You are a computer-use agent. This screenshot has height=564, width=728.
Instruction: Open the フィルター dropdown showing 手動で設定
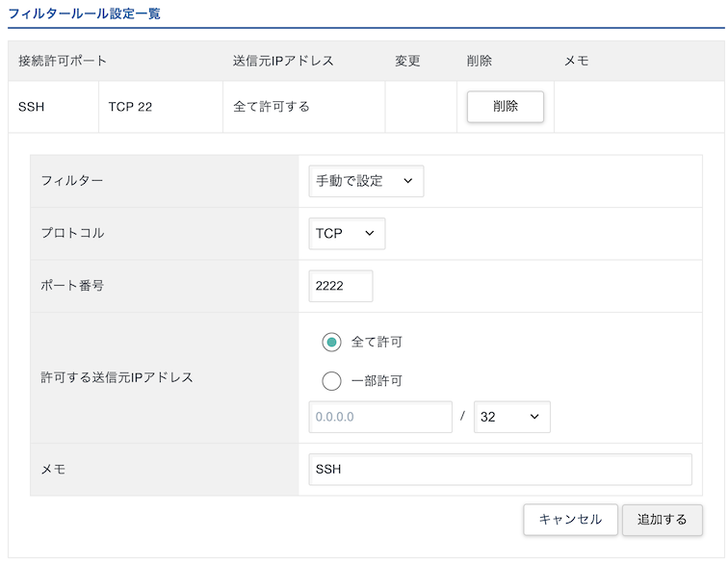pos(366,181)
